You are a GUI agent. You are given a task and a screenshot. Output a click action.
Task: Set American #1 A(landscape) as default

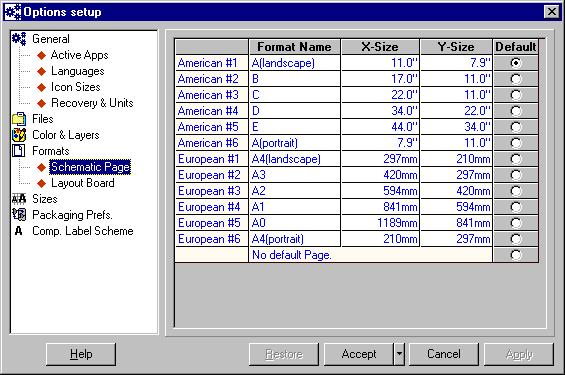coord(516,63)
